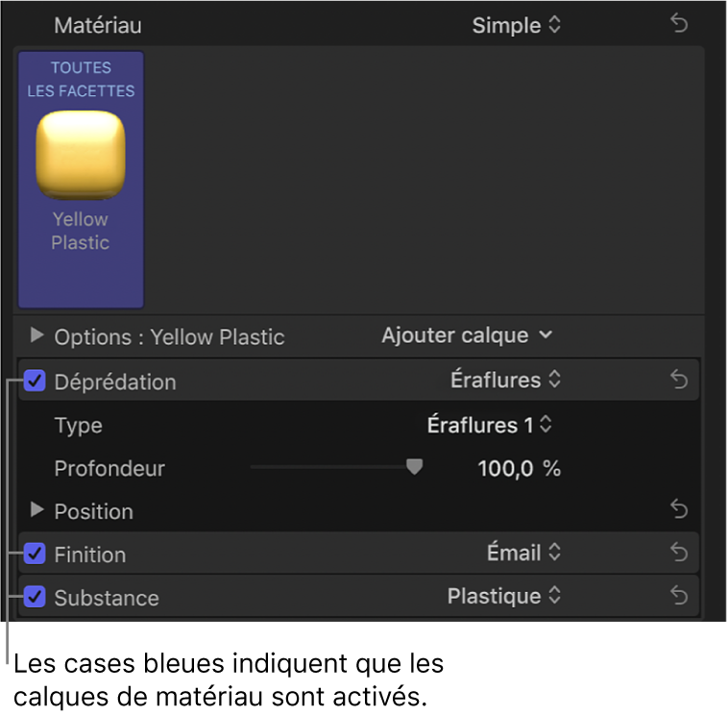
Task: Expand the Position disclosure triangle
Action: [37, 509]
